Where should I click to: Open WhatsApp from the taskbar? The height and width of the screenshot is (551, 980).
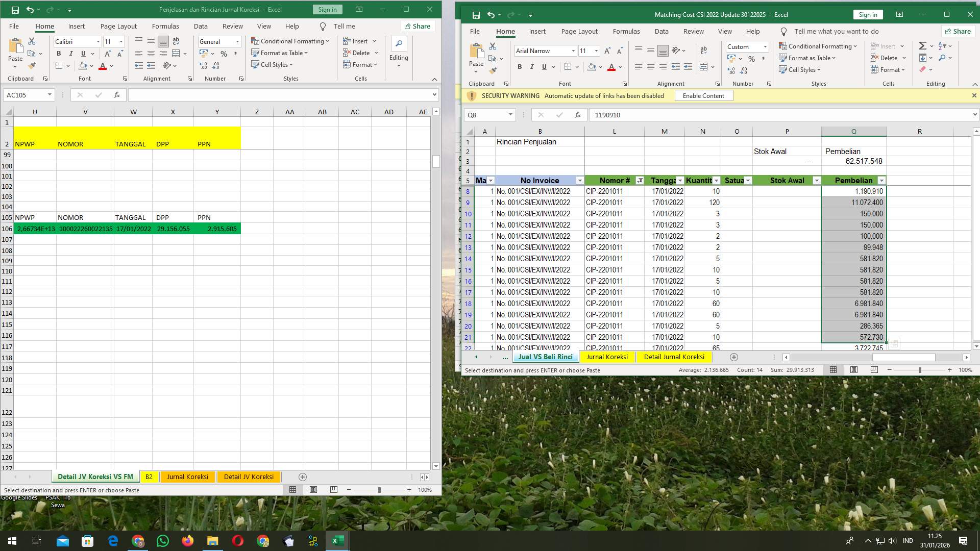(x=162, y=540)
